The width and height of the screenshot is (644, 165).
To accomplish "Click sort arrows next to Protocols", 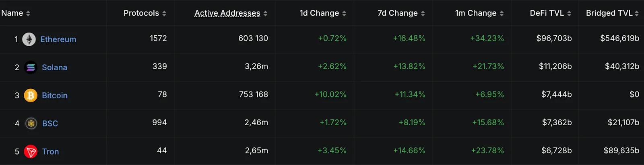I will [x=164, y=14].
